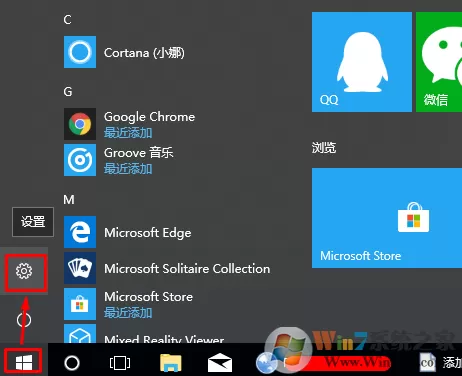Screen dimensions: 462x376
Task: Open the large Microsoft Store tile
Action: click(x=387, y=218)
